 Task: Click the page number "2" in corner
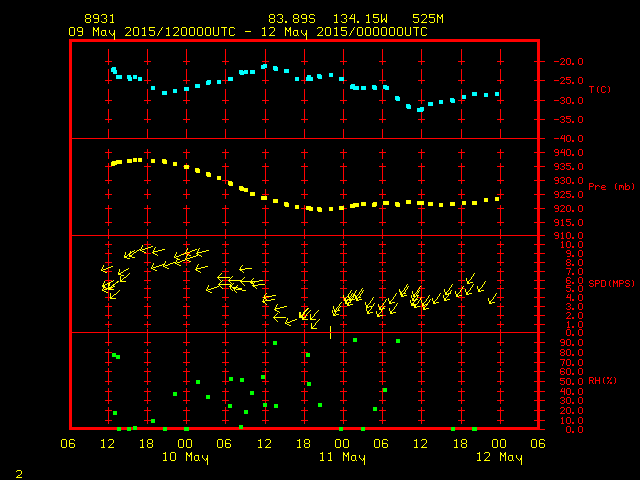19,474
